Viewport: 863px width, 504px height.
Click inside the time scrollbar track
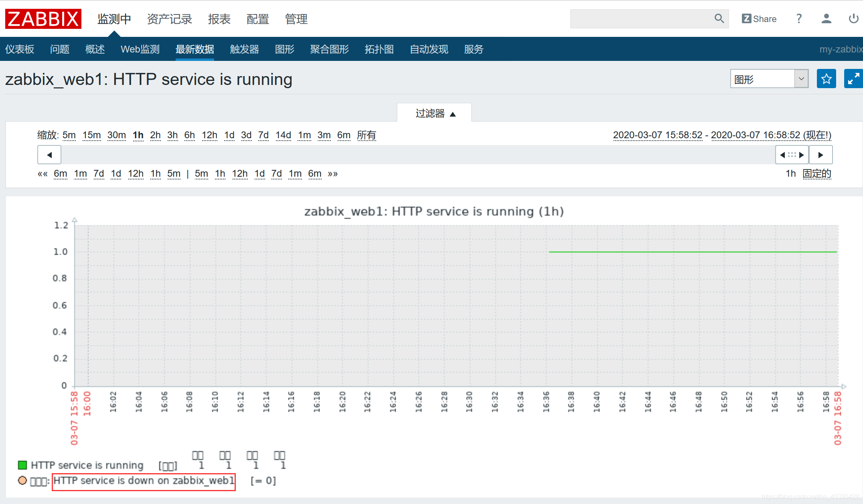click(418, 155)
